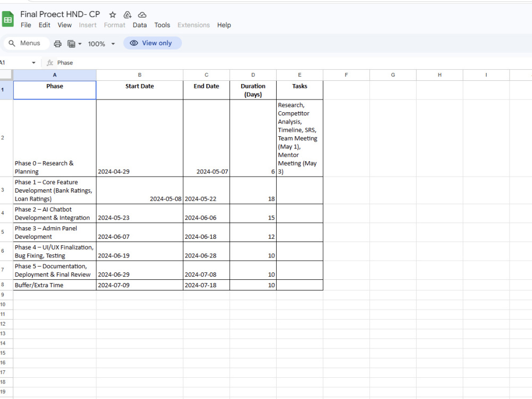Click end date 2024-05-22

click(206, 190)
